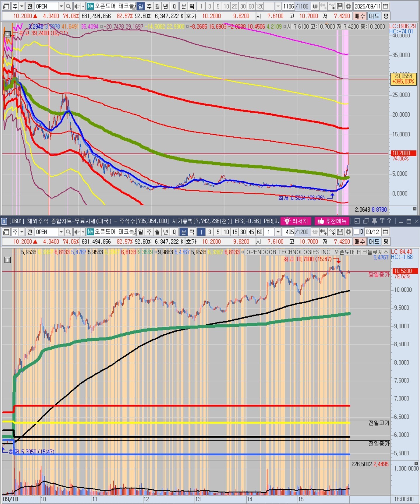Expand the interval dropdown next to 405/1200
Screen dimensions: 420x504
278,232
